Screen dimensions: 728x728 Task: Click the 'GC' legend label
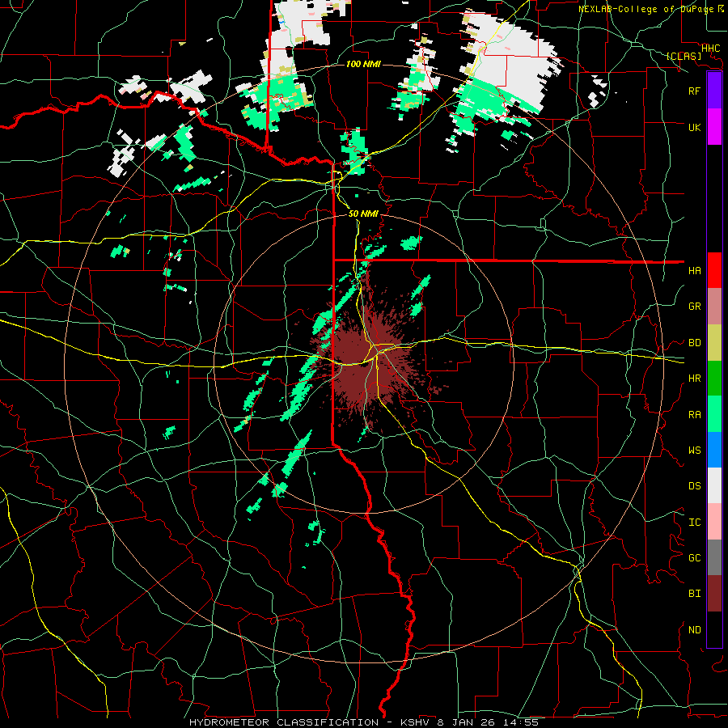(x=694, y=558)
